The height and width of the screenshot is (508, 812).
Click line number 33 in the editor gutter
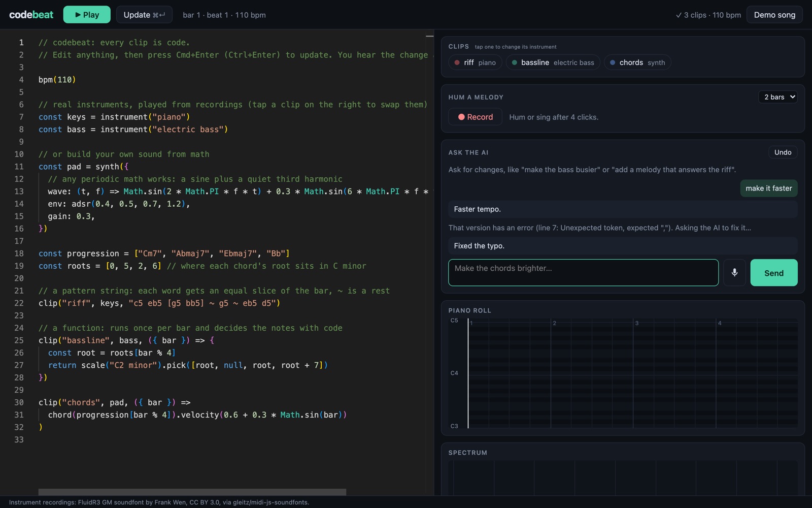[x=19, y=440]
